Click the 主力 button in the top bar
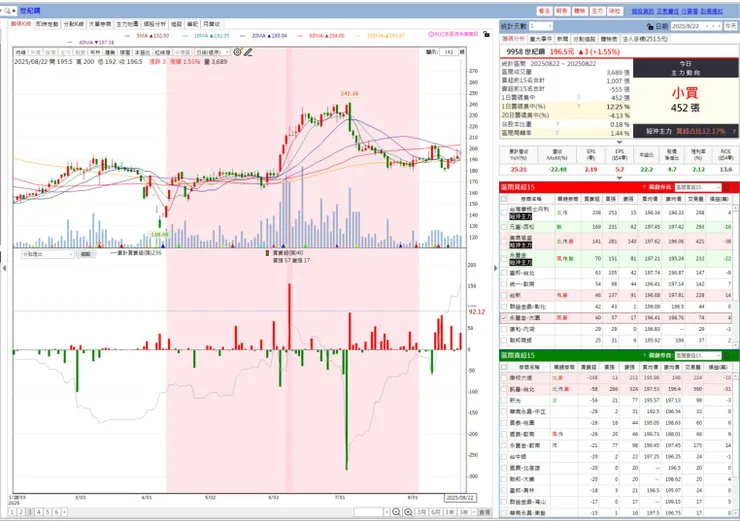 (597, 11)
